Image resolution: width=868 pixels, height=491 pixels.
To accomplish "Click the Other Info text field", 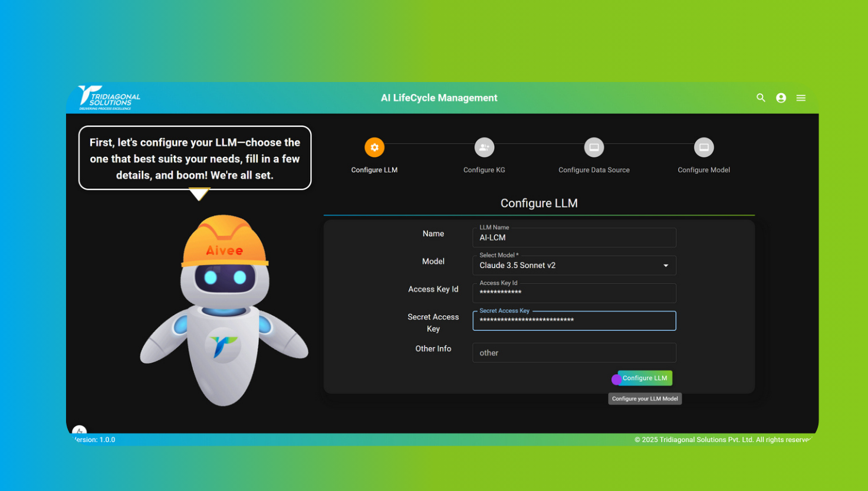I will [574, 353].
